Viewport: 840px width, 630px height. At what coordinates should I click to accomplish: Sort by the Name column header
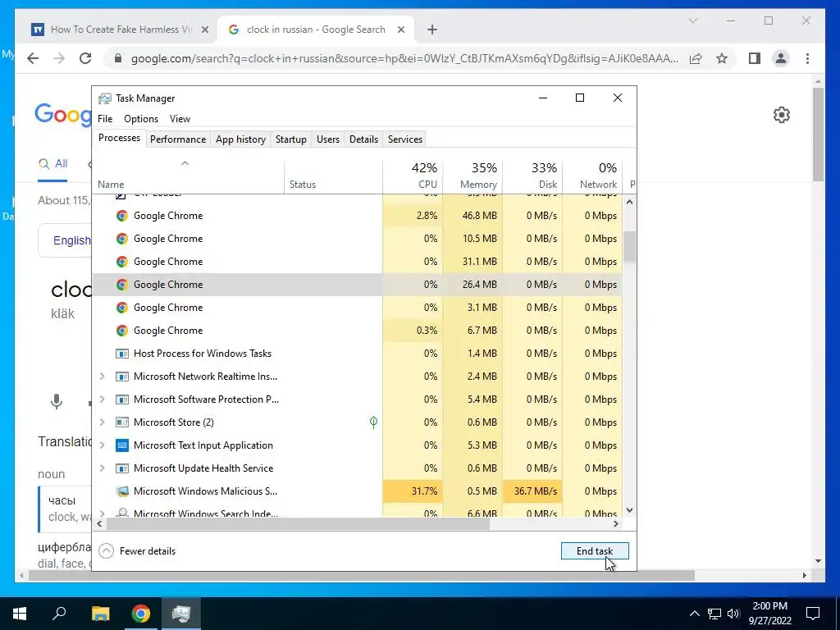188,176
